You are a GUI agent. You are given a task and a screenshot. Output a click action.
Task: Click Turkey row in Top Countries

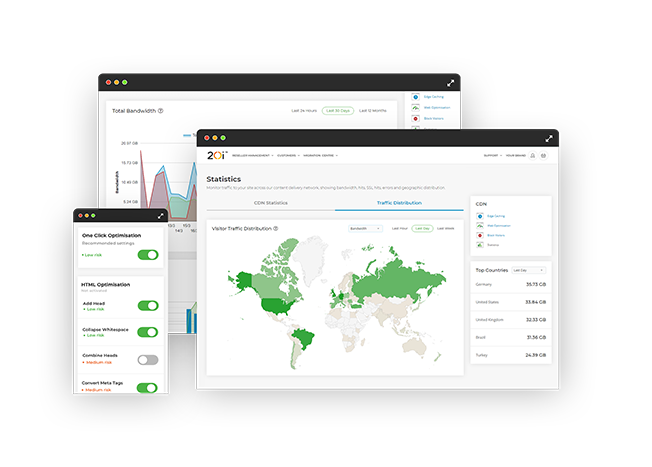coord(511,355)
